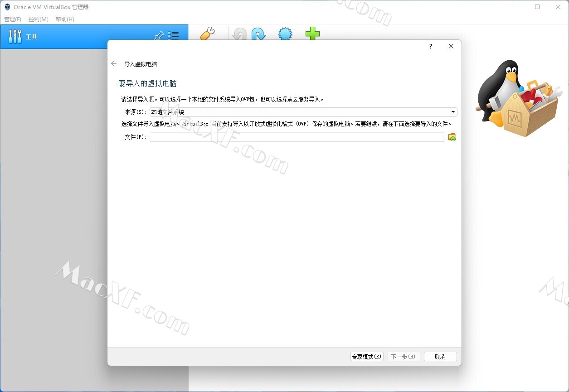
Task: Click the green plus Add machine icon
Action: point(312,34)
